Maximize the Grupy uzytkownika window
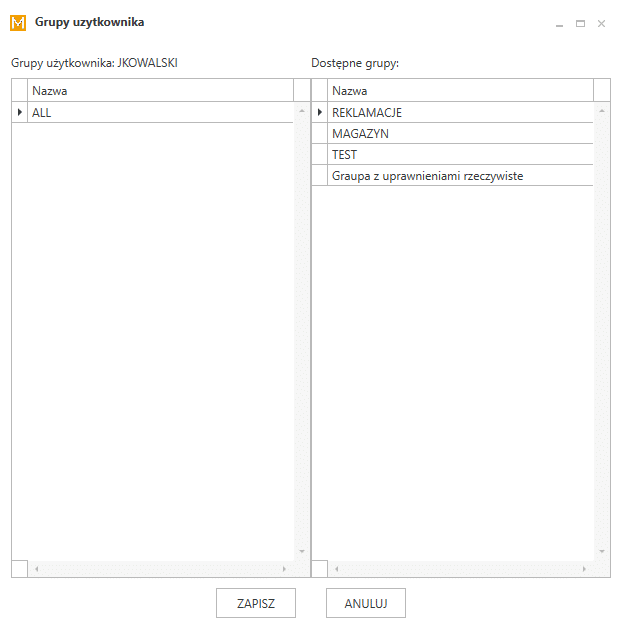 (x=580, y=24)
